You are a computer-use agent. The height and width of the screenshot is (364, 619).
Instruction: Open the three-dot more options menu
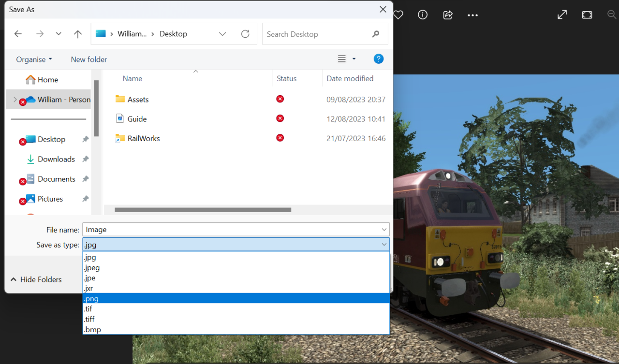pos(472,15)
